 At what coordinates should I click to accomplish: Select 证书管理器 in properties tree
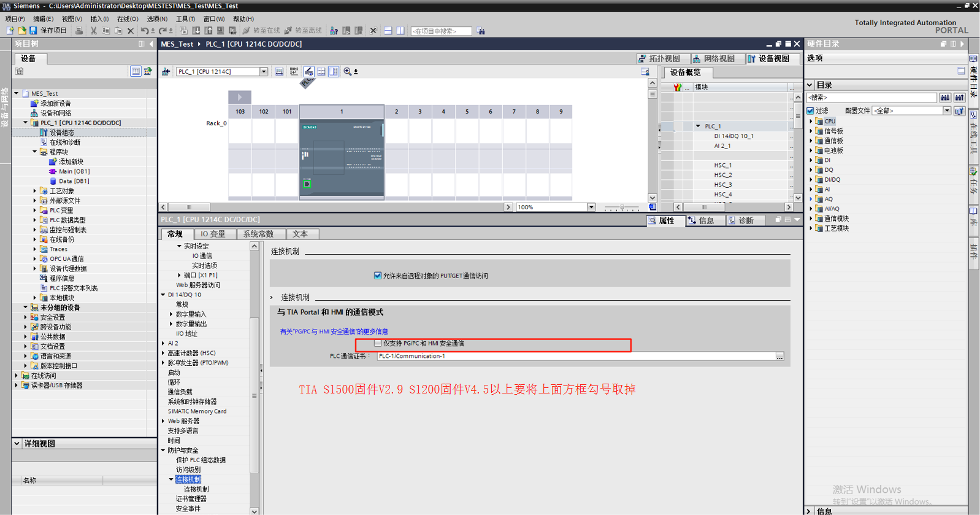191,499
